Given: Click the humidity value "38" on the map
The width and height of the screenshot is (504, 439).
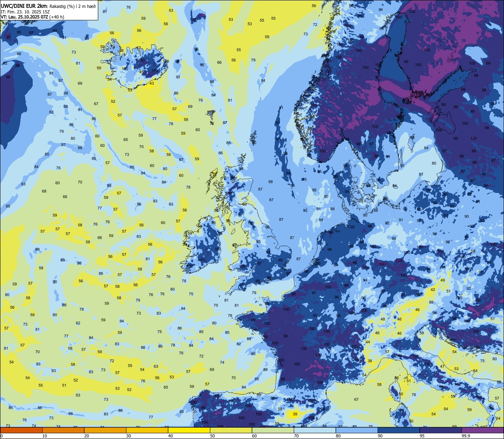Looking at the screenshot, I should tap(370, 361).
